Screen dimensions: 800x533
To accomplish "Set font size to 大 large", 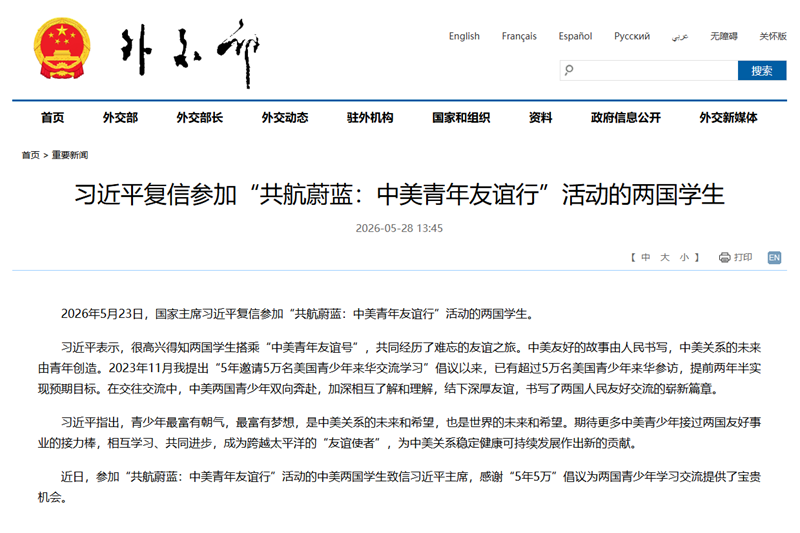I will (x=665, y=258).
